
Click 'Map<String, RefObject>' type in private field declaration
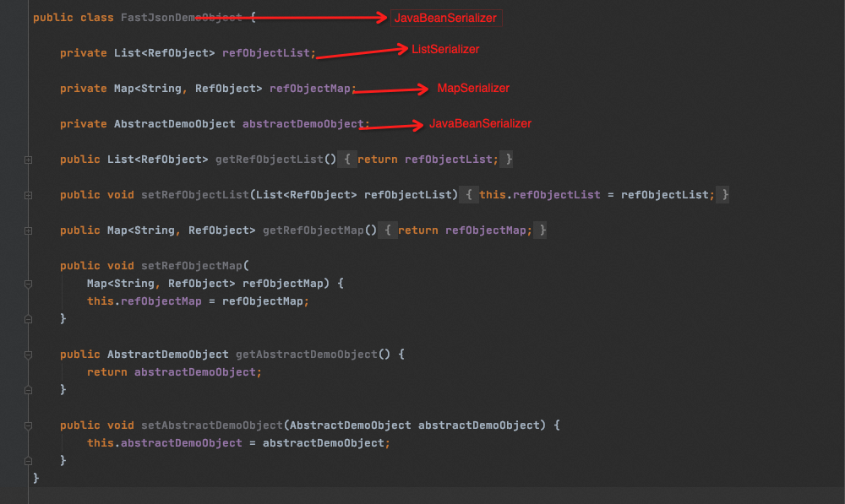188,89
